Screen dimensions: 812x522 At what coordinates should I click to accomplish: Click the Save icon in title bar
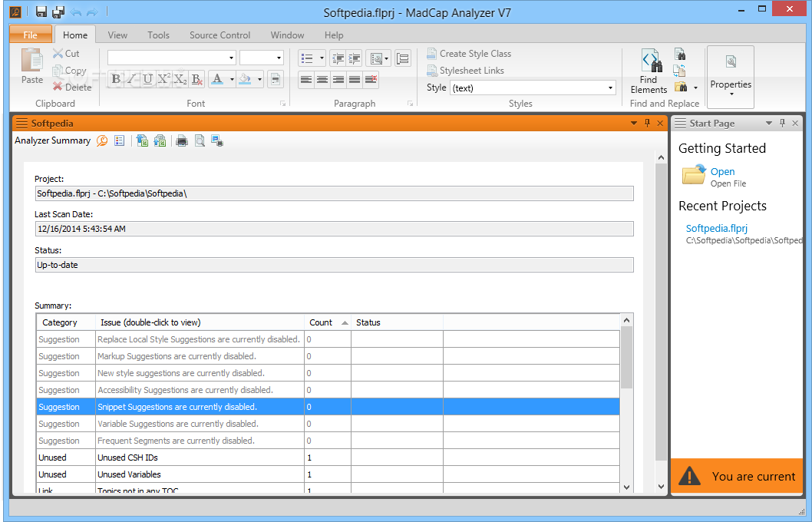click(x=41, y=12)
